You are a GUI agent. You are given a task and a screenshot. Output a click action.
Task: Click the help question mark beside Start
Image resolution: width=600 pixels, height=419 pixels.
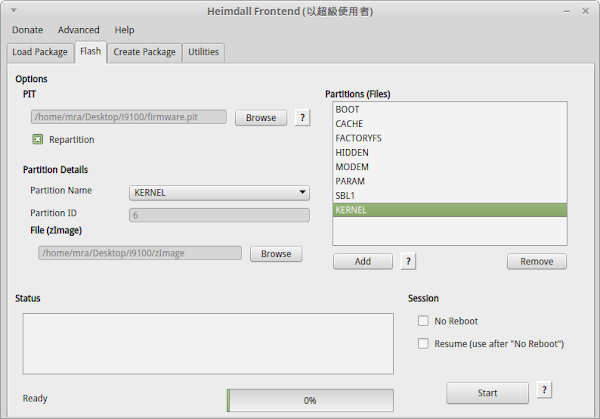pyautogui.click(x=544, y=390)
